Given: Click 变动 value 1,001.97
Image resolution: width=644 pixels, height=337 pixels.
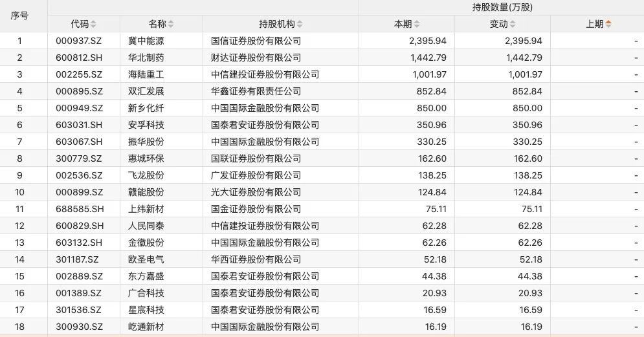Looking at the screenshot, I should tap(525, 74).
